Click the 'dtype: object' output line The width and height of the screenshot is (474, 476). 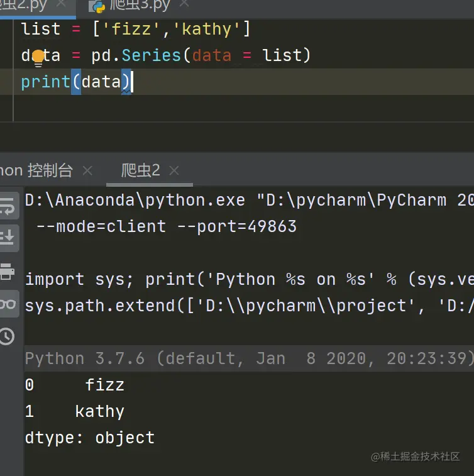90,438
